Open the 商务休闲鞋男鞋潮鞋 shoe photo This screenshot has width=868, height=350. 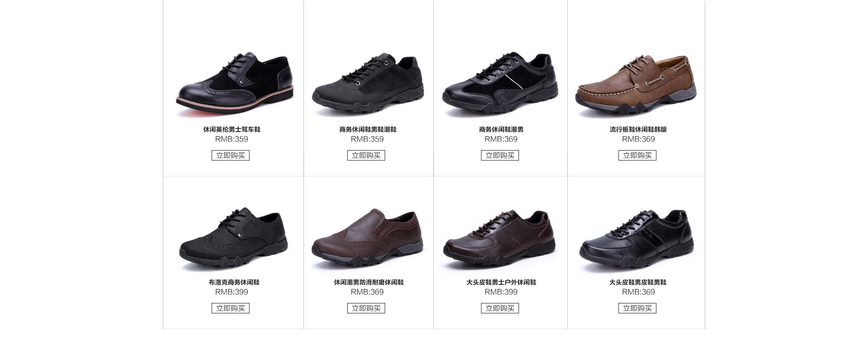(x=368, y=83)
